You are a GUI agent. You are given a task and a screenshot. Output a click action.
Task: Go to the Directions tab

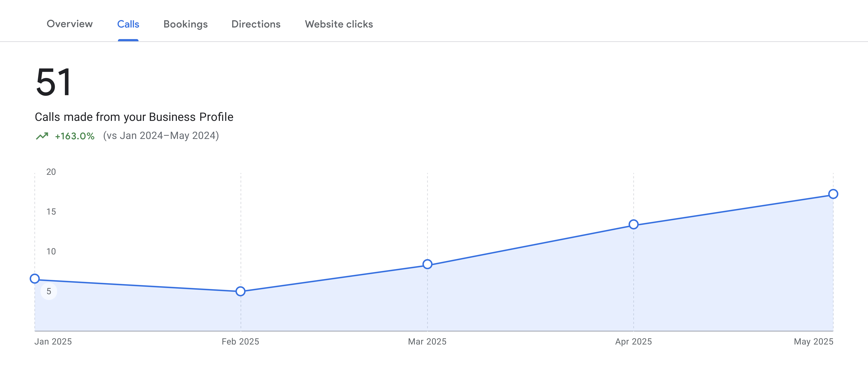[x=256, y=24]
